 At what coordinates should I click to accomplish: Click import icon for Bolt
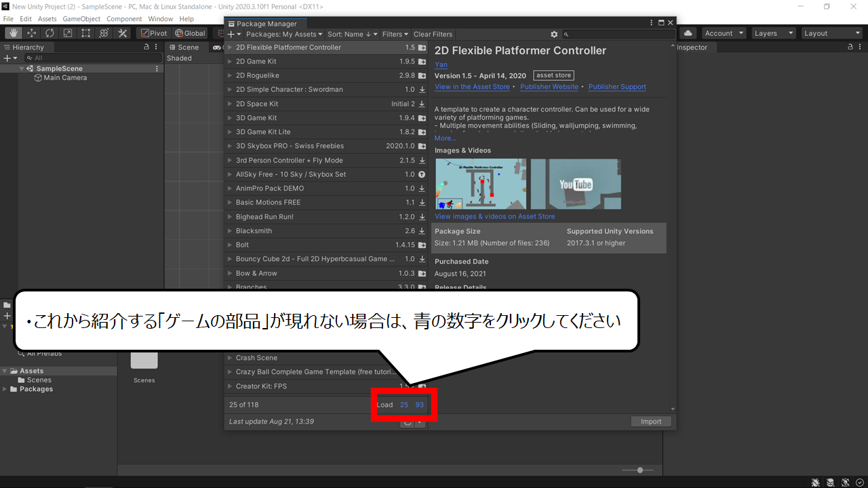[x=422, y=245]
